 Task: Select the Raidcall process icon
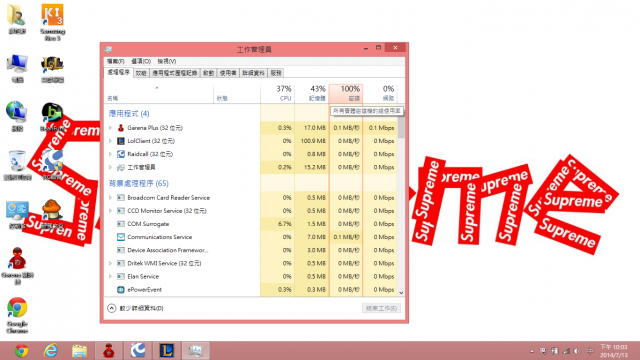point(121,154)
